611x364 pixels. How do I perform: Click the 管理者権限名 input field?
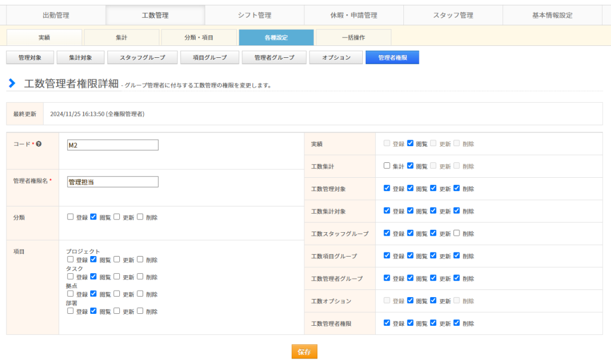pyautogui.click(x=113, y=181)
